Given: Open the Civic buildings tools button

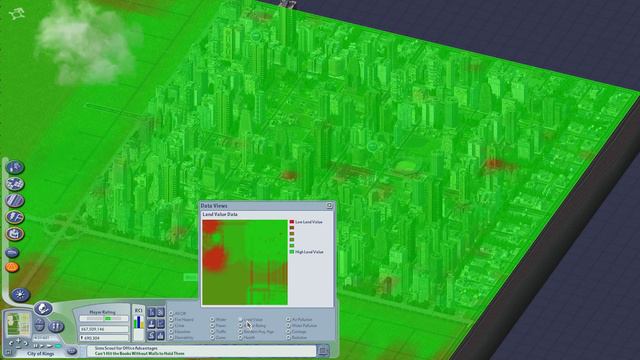Looking at the screenshot, I should coord(15,234).
